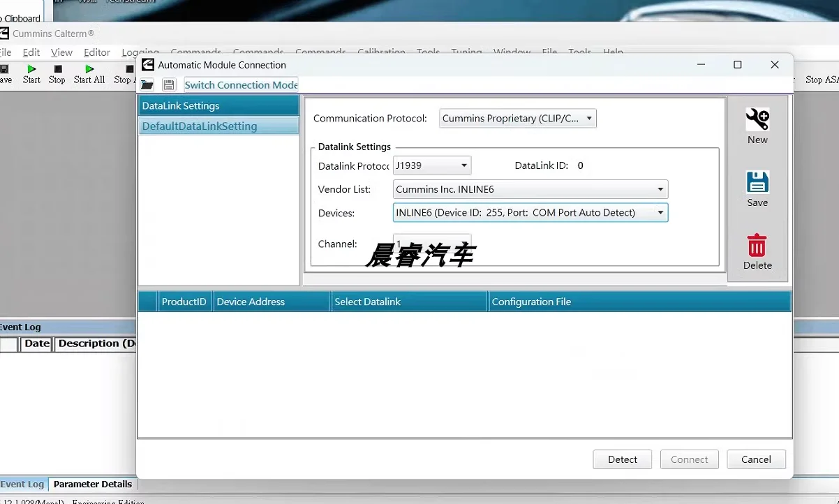Viewport: 839px width, 504px height.
Task: Expand the Communication Protocol dropdown
Action: point(518,119)
